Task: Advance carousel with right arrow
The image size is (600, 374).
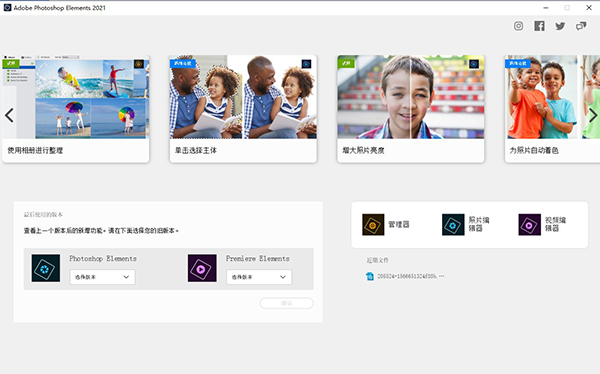Action: pyautogui.click(x=593, y=115)
